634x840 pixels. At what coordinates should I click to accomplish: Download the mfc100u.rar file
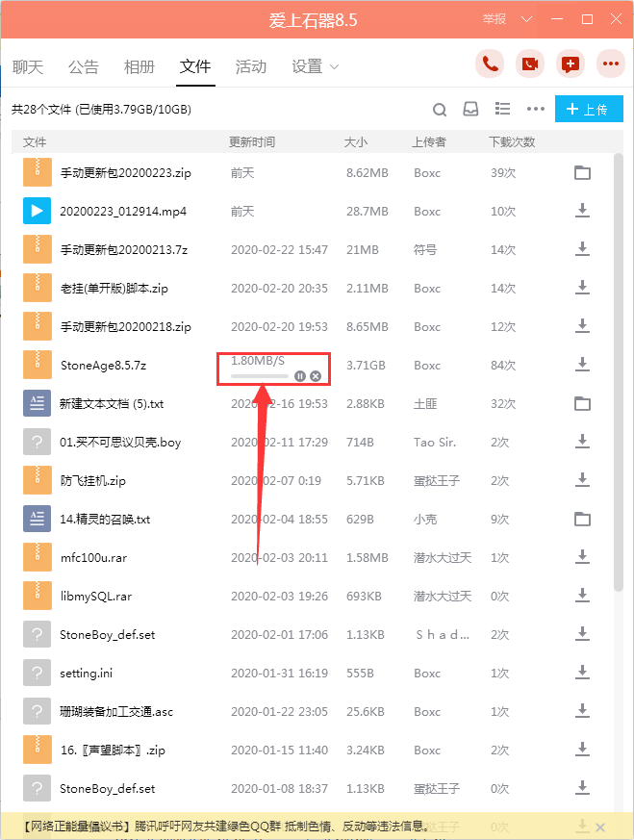(582, 557)
